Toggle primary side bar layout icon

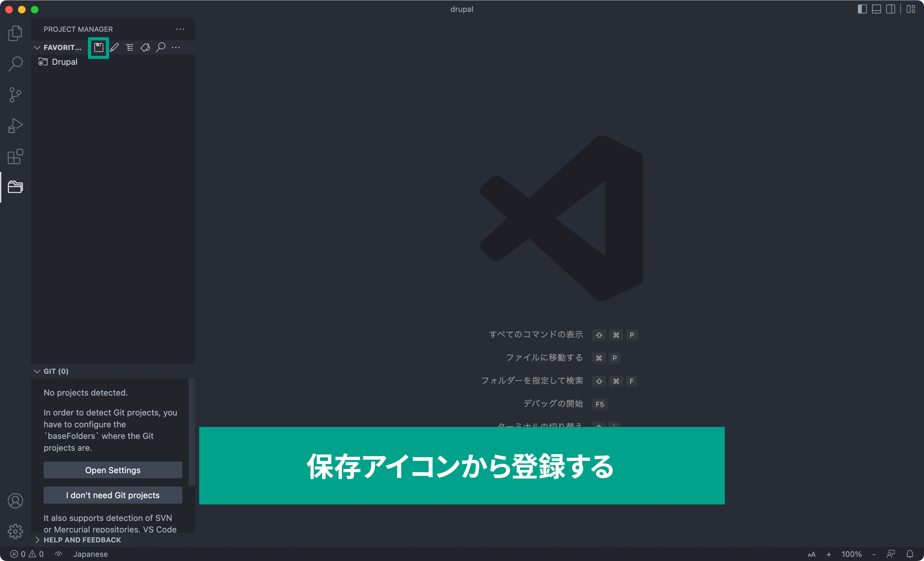(x=862, y=9)
